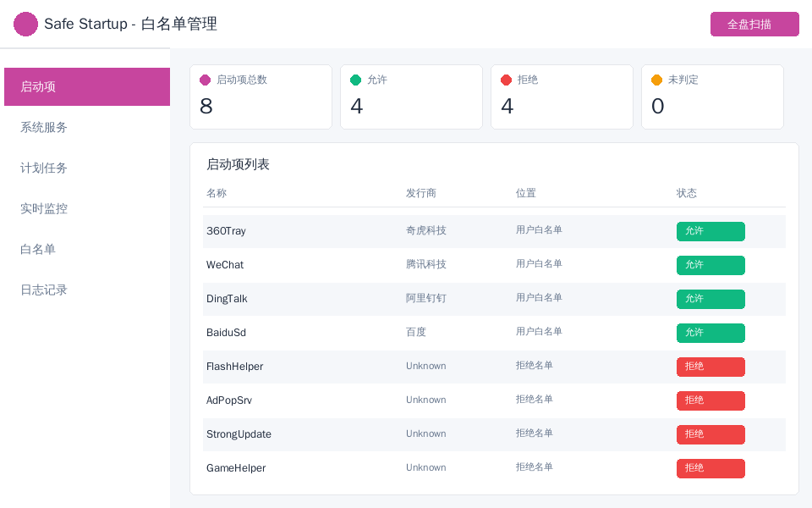Click the 位置 column header

525,193
